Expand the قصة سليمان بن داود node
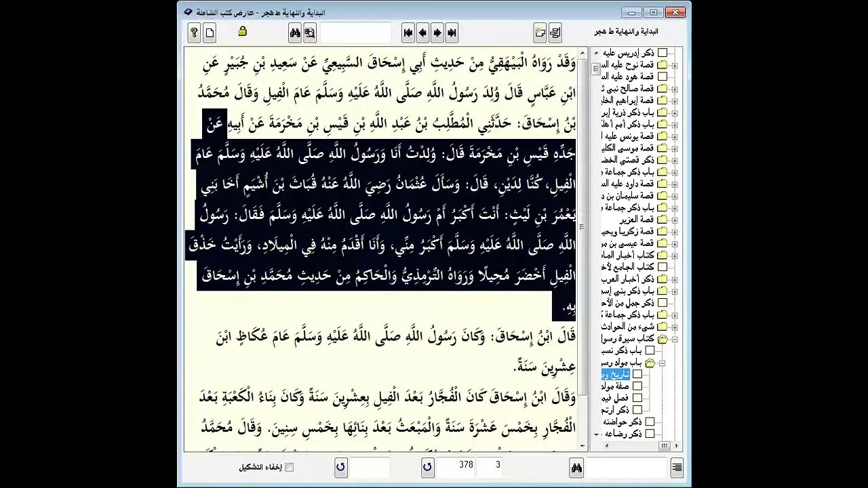Viewport: 868px width, 488px height. [675, 195]
